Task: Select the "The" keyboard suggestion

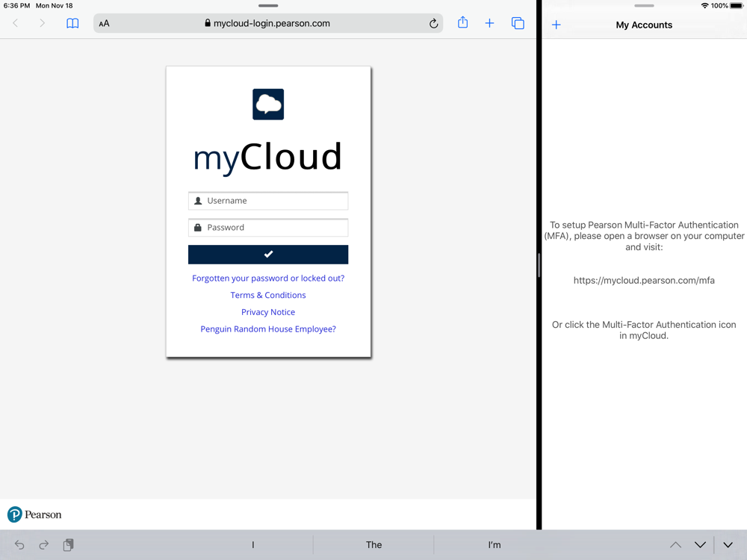Action: coord(374,545)
